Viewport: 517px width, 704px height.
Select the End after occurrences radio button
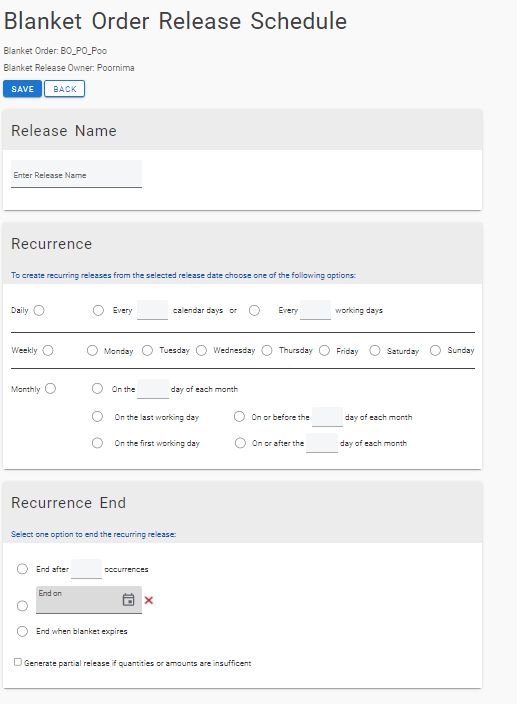click(x=22, y=569)
